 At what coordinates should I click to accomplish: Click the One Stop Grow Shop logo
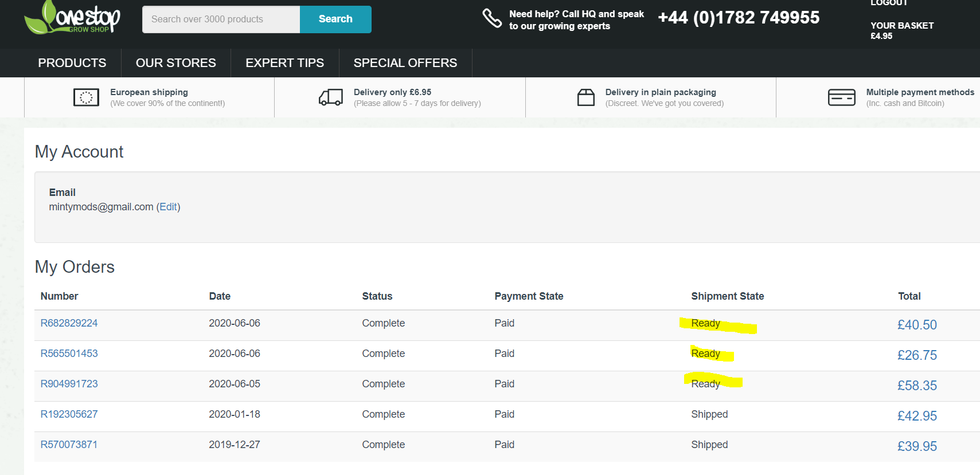click(73, 18)
